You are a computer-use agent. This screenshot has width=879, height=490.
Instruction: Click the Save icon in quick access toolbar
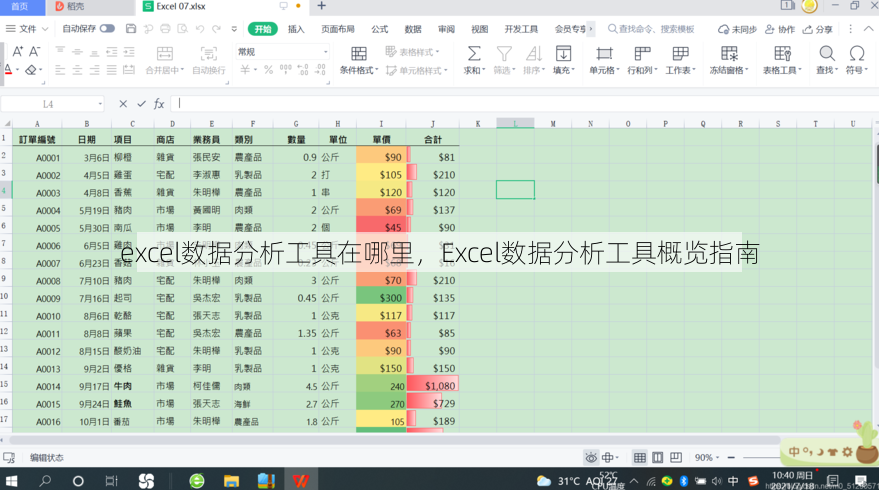click(x=131, y=29)
